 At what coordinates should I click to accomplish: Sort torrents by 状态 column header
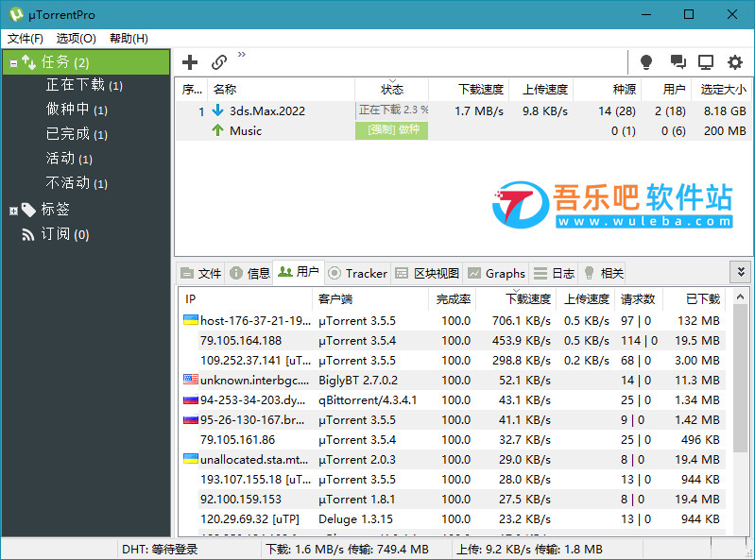click(392, 90)
